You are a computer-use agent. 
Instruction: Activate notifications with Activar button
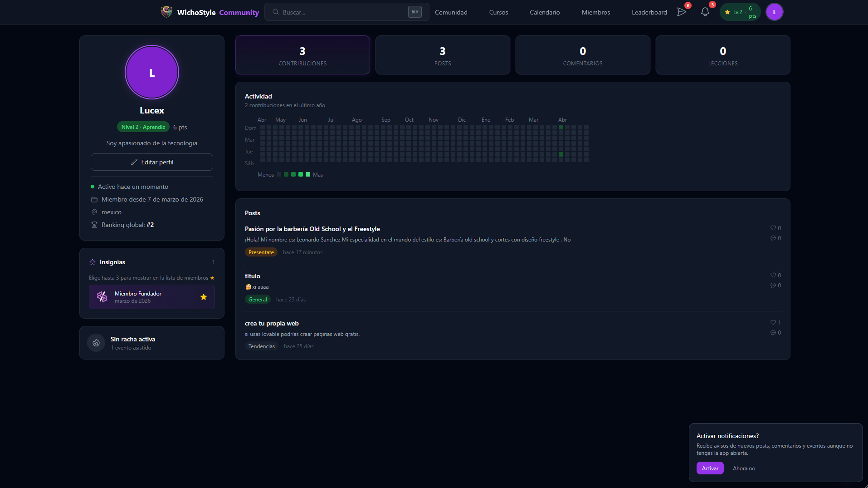710,468
